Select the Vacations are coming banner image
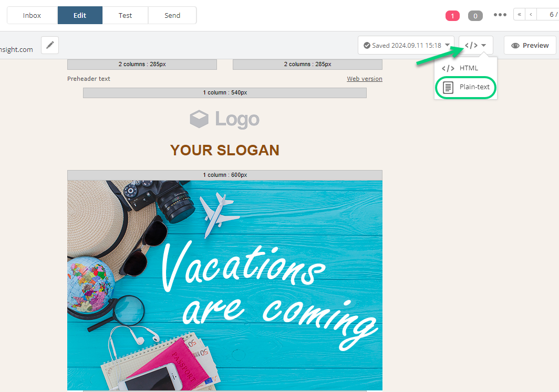Screen dimensions: 559x392 (x=225, y=285)
